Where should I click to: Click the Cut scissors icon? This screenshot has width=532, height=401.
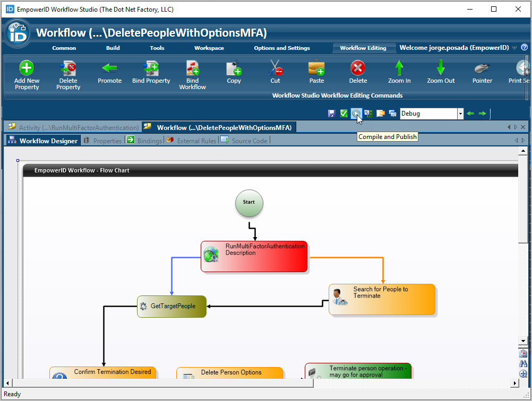tap(275, 68)
